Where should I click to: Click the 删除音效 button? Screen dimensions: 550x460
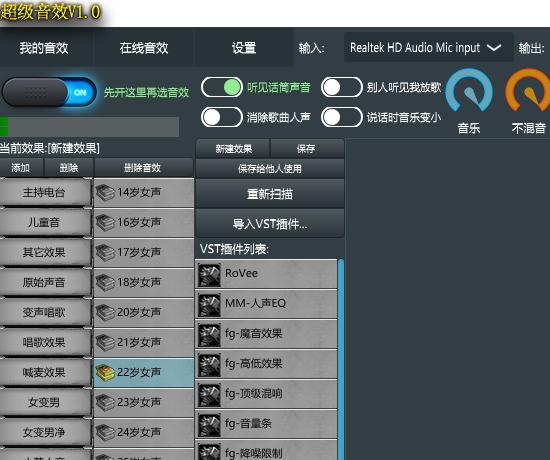tap(143, 168)
